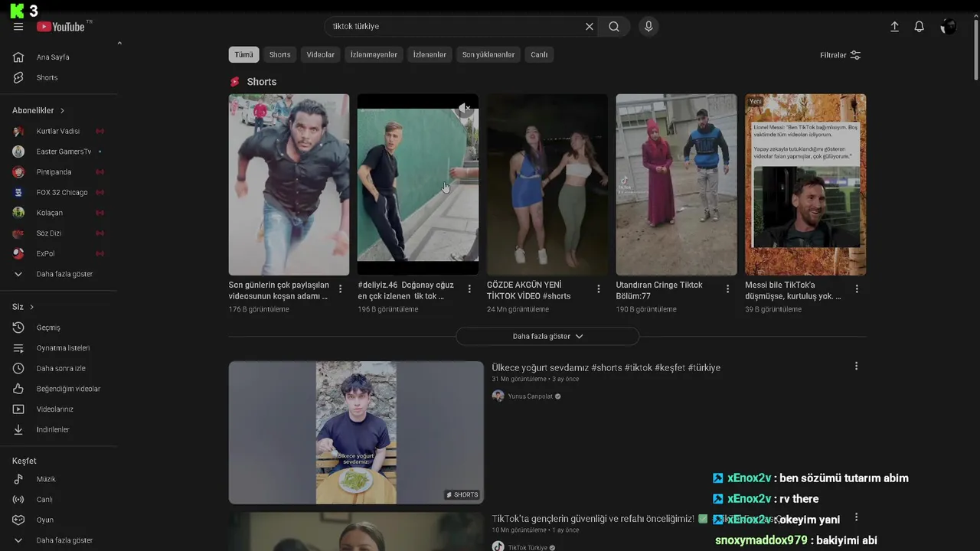Select the Shorts filter chip
Screen dimensions: 980x551
(x=279, y=55)
